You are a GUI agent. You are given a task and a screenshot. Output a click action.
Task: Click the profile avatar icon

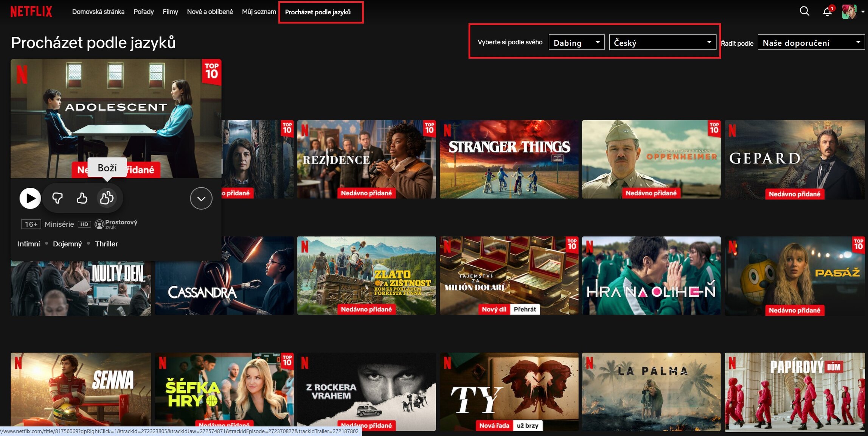tap(849, 12)
